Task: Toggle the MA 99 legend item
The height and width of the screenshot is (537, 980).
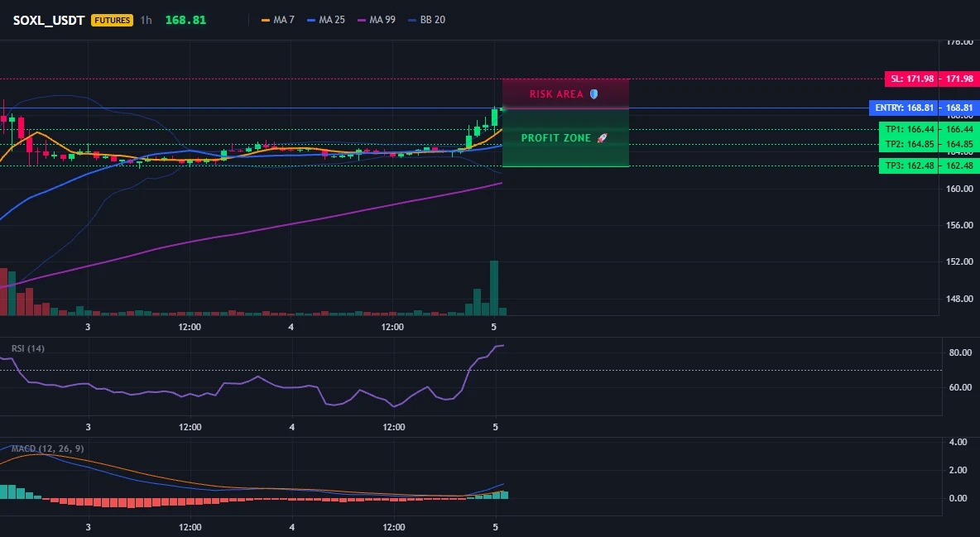Action: click(377, 20)
